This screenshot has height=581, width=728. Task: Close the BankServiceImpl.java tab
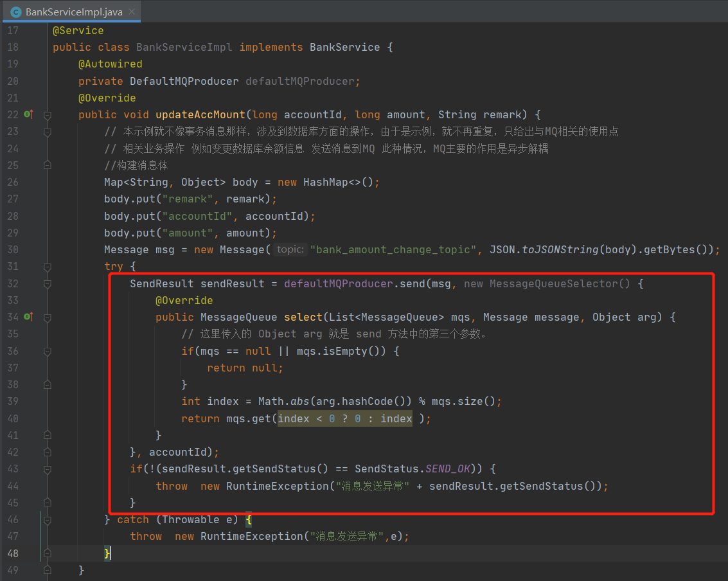tap(132, 12)
